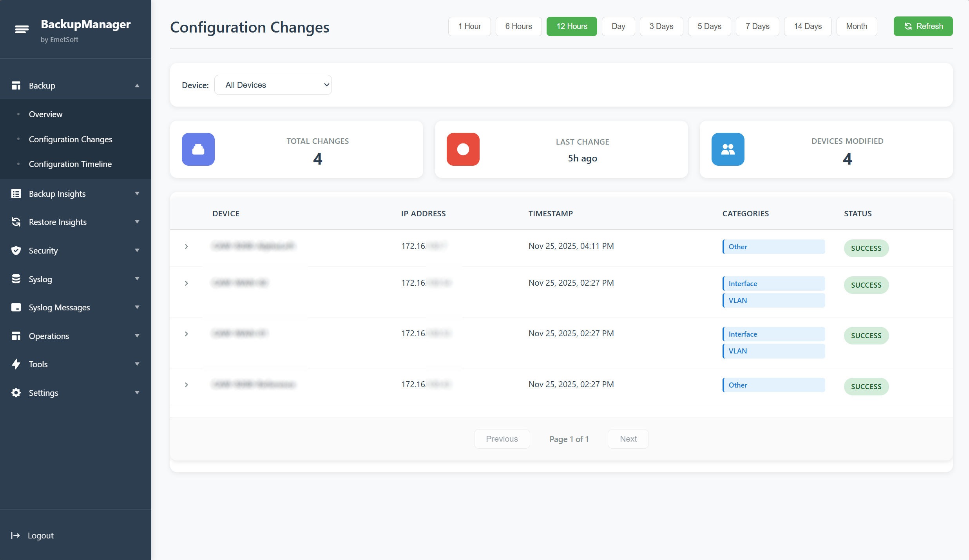Expand the Settings menu arrow
969x560 pixels.
[137, 393]
